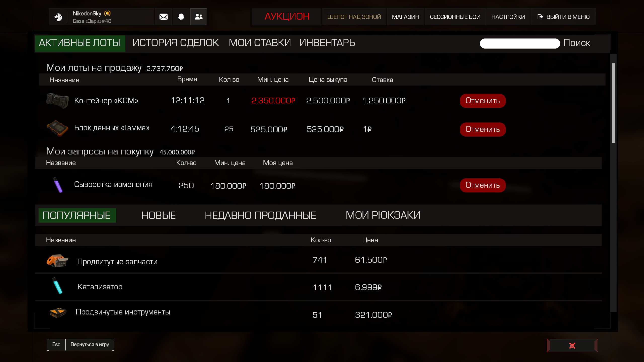Open the Мои рюкзаки tab
Image resolution: width=644 pixels, height=362 pixels.
click(383, 215)
